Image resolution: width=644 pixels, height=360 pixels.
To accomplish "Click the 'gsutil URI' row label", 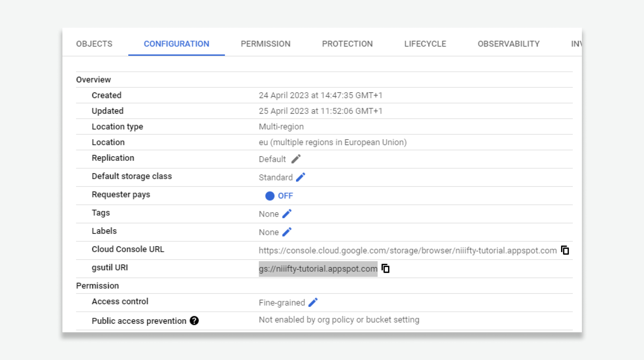I will 110,267.
